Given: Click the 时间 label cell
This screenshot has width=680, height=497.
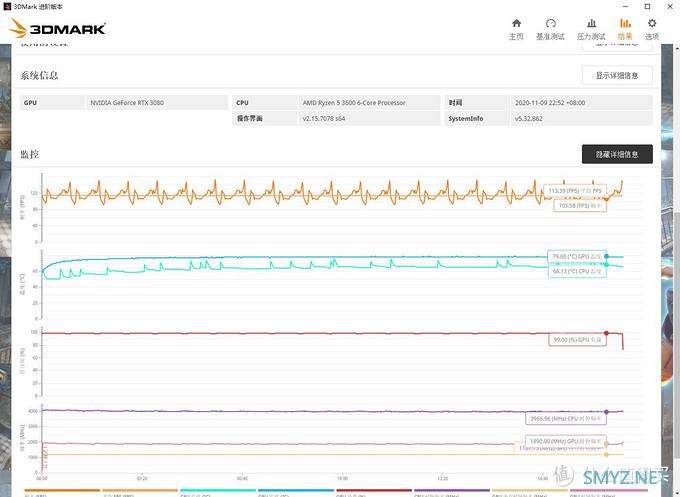Looking at the screenshot, I should pos(477,103).
